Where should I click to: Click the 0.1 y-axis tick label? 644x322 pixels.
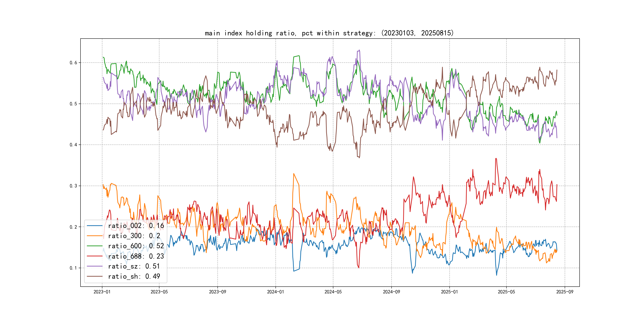click(x=73, y=268)
